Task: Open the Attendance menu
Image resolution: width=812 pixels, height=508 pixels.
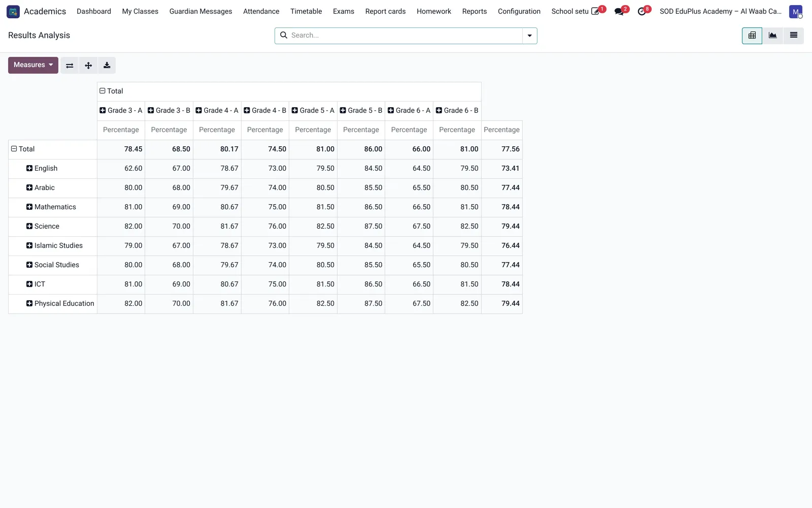Action: [261, 11]
